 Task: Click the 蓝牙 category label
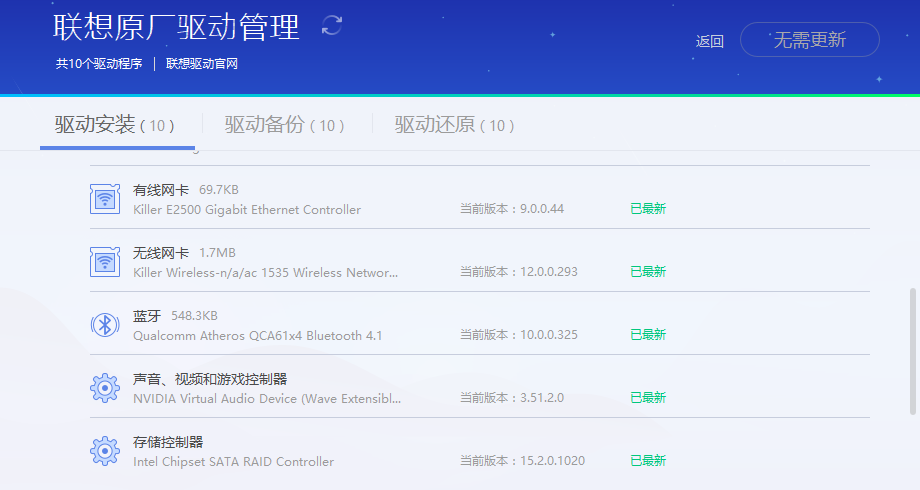147,316
